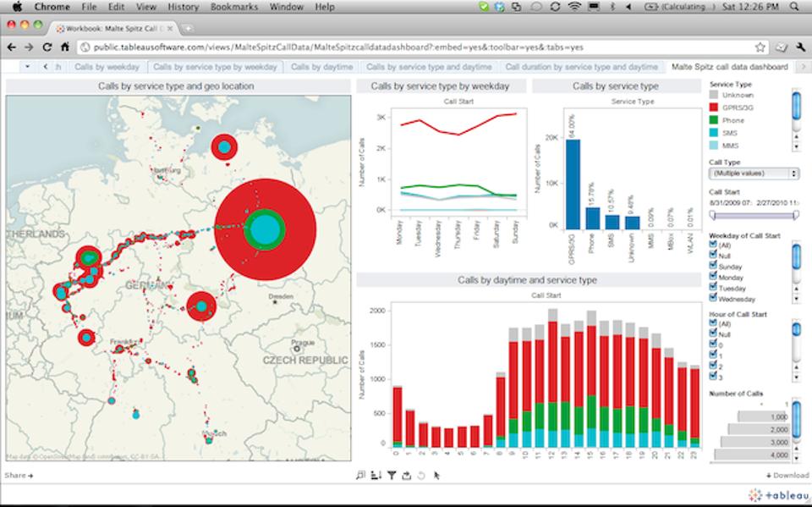The width and height of the screenshot is (812, 507).
Task: Open the Wi-Fi status menu
Action: click(x=573, y=7)
